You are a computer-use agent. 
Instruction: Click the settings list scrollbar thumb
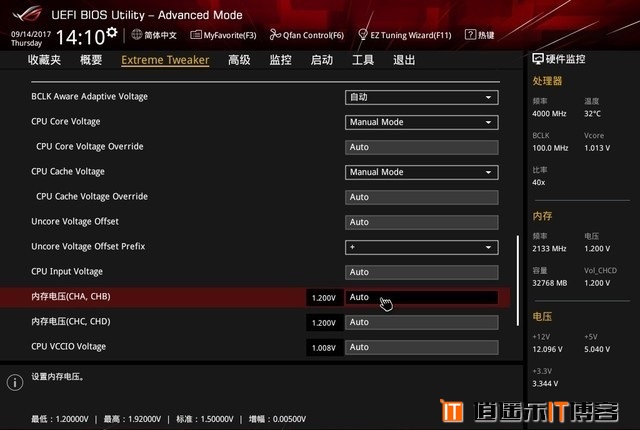tap(518, 280)
